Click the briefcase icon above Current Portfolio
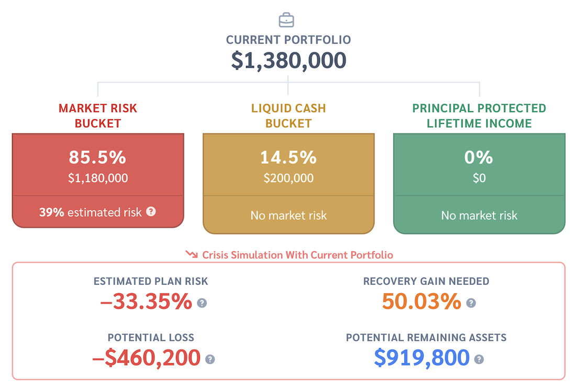 pos(286,20)
